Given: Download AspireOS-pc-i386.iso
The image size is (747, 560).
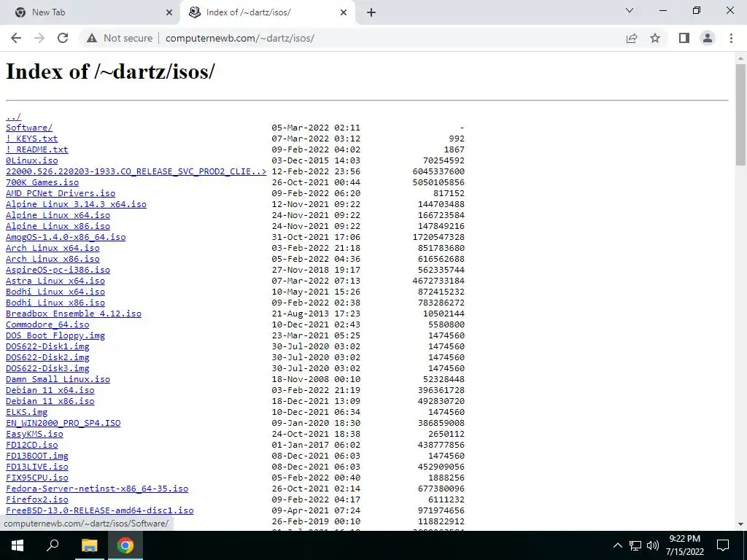Looking at the screenshot, I should [58, 270].
